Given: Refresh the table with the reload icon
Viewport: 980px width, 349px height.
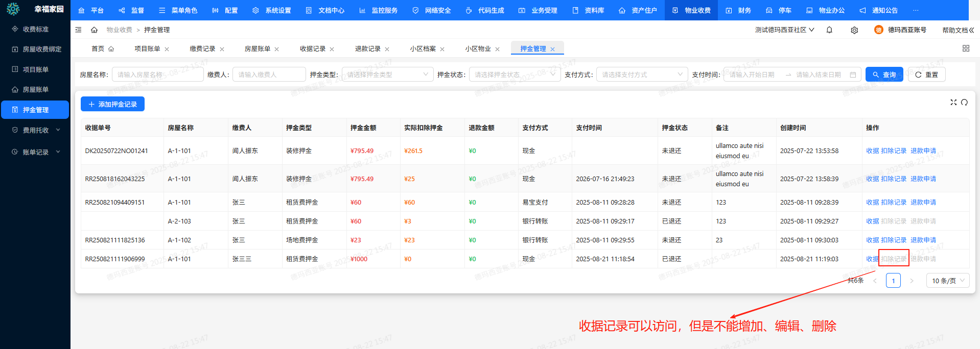Looking at the screenshot, I should coord(964,103).
